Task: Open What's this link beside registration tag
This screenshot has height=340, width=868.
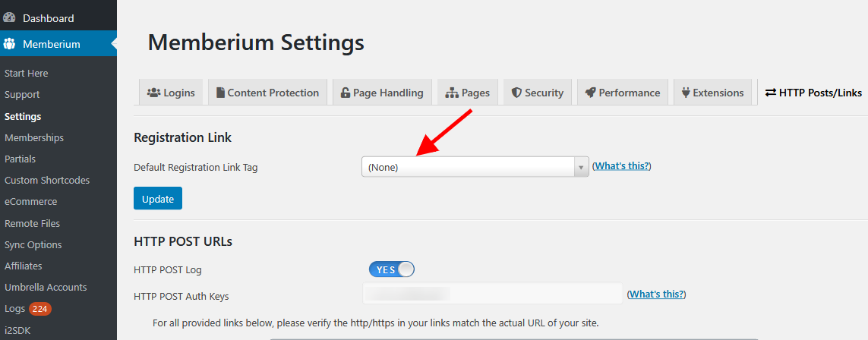Action: click(622, 166)
